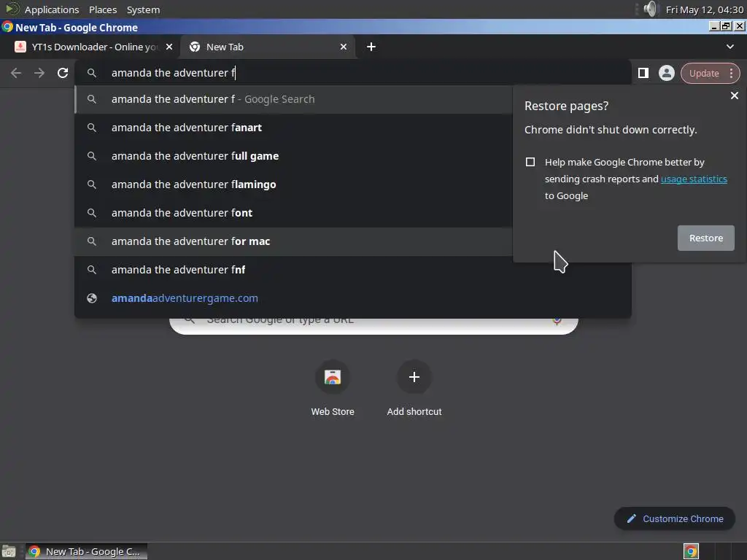
Task: Select the 'amanda the adventurer flamingo' suggestion
Action: point(293,184)
